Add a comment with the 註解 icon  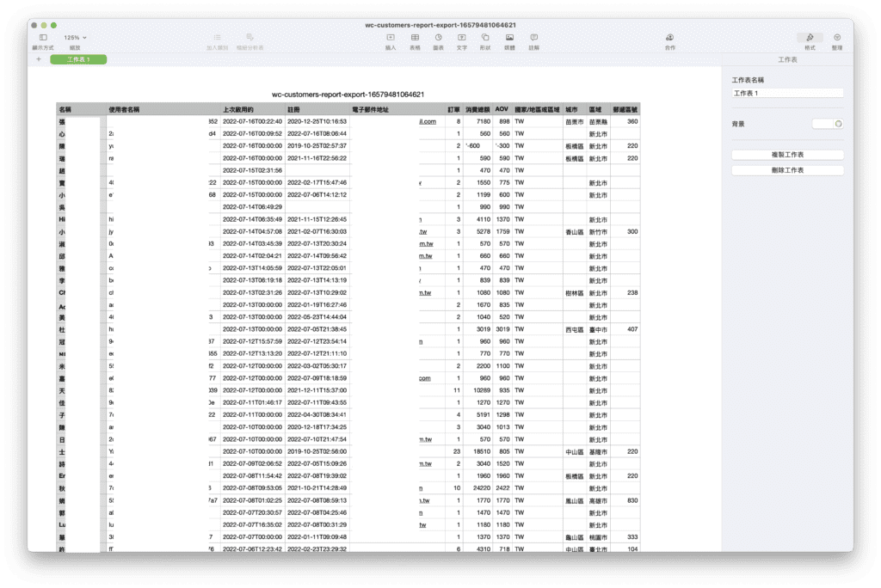(533, 38)
